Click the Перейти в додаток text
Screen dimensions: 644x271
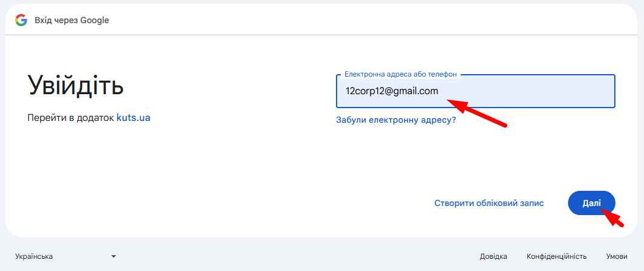coord(71,117)
